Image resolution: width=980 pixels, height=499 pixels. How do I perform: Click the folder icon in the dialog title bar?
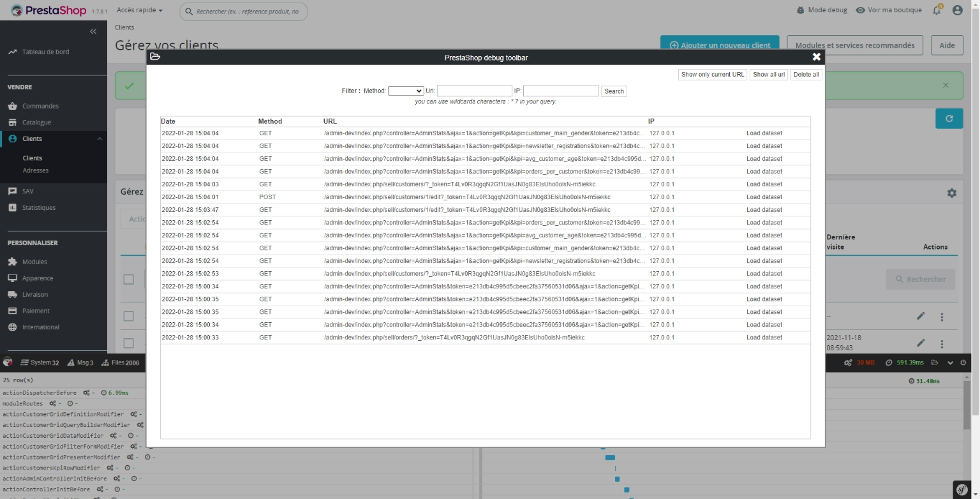[155, 57]
